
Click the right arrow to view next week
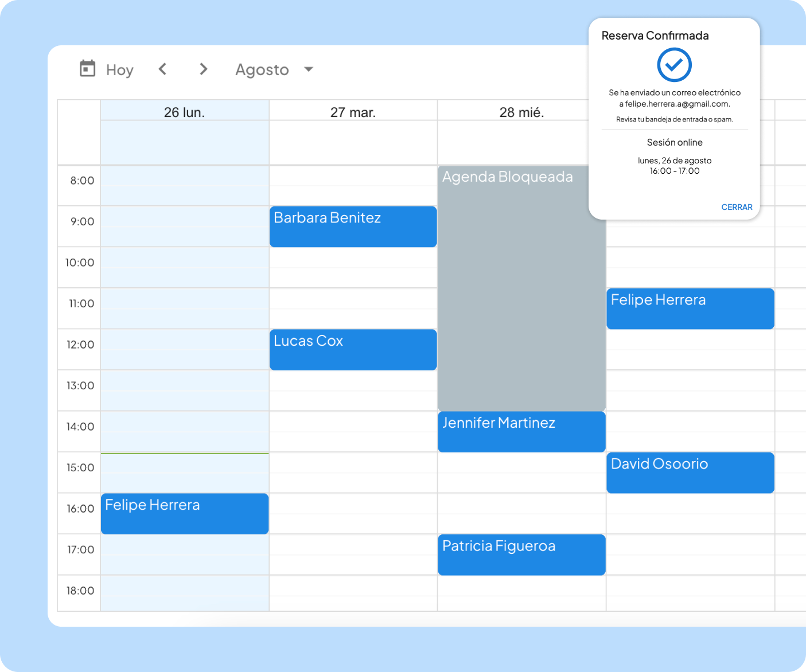click(203, 69)
